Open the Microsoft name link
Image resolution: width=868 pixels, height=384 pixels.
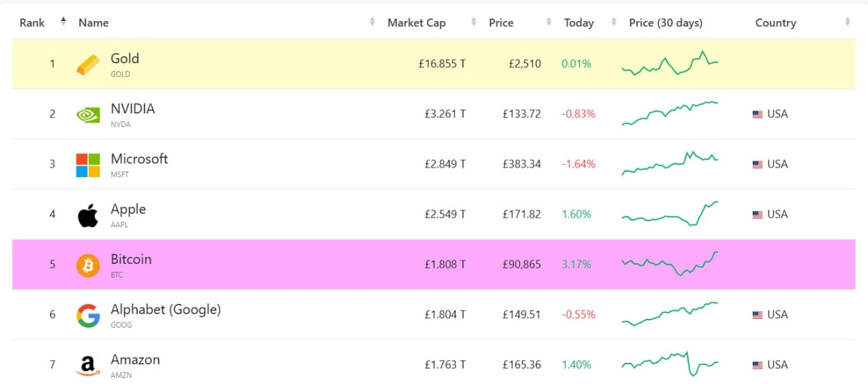coord(139,159)
